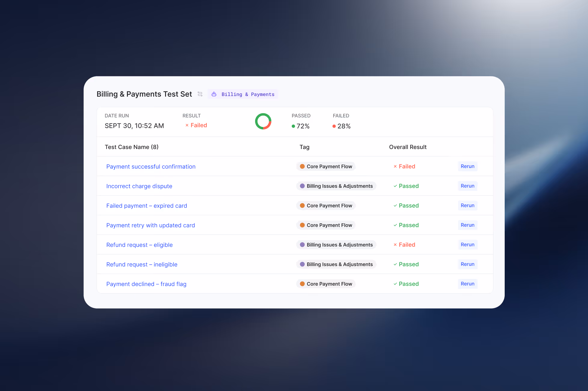Click the red × beside the Failed overall result
The image size is (588, 391).
tap(395, 166)
